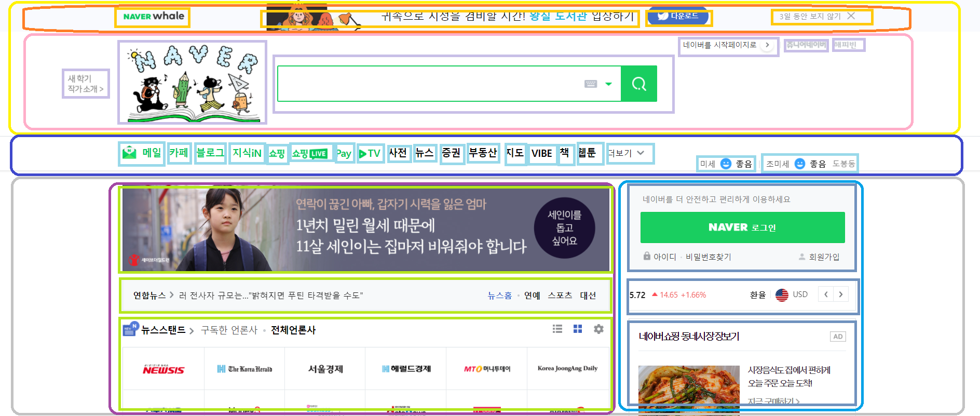
Task: Open the on-screen keyboard icon in the search box
Action: click(x=591, y=84)
